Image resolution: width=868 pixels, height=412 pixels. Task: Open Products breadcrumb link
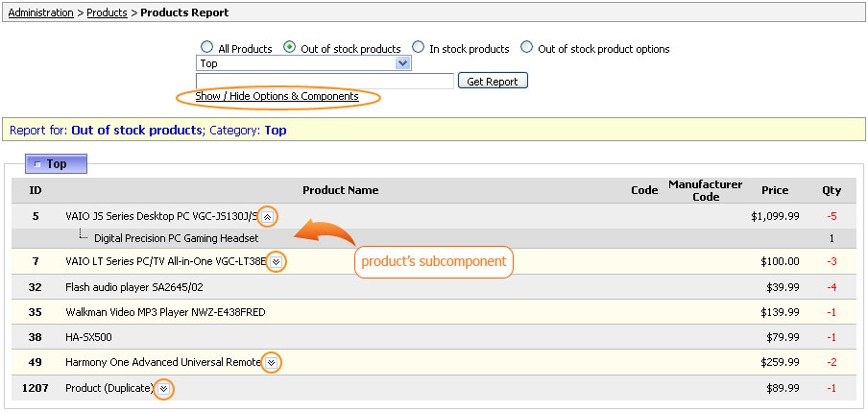coord(107,12)
